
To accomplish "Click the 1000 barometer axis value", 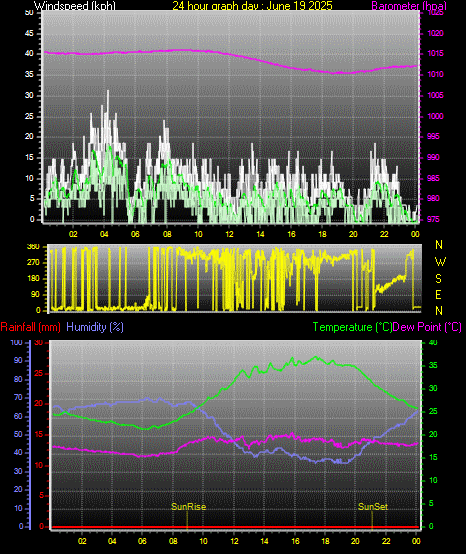I will tap(435, 116).
